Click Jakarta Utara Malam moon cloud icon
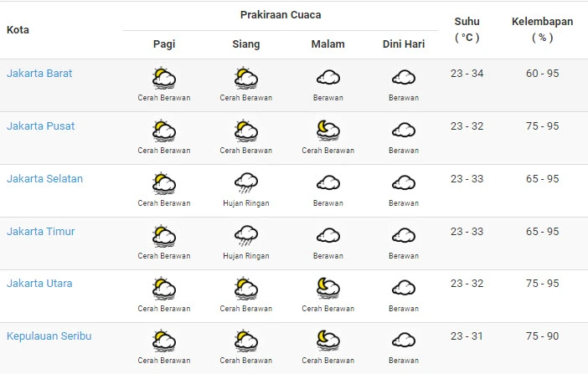 coord(328,288)
